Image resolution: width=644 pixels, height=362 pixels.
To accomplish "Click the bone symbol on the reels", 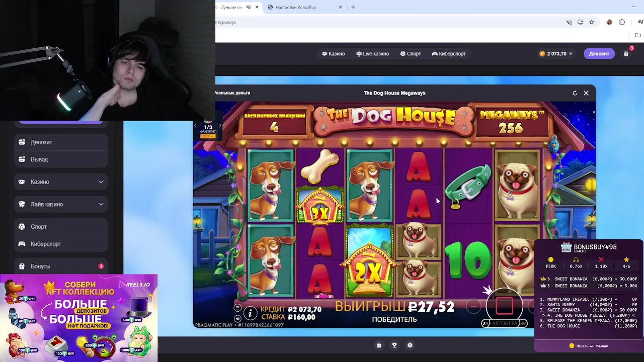I will click(x=319, y=167).
